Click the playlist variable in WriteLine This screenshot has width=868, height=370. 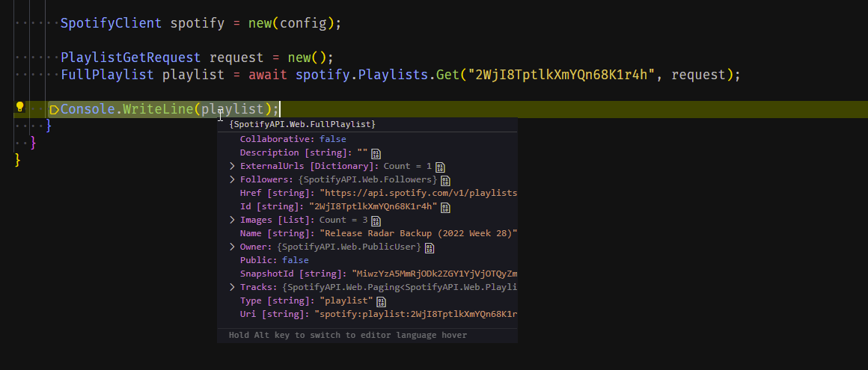point(233,109)
